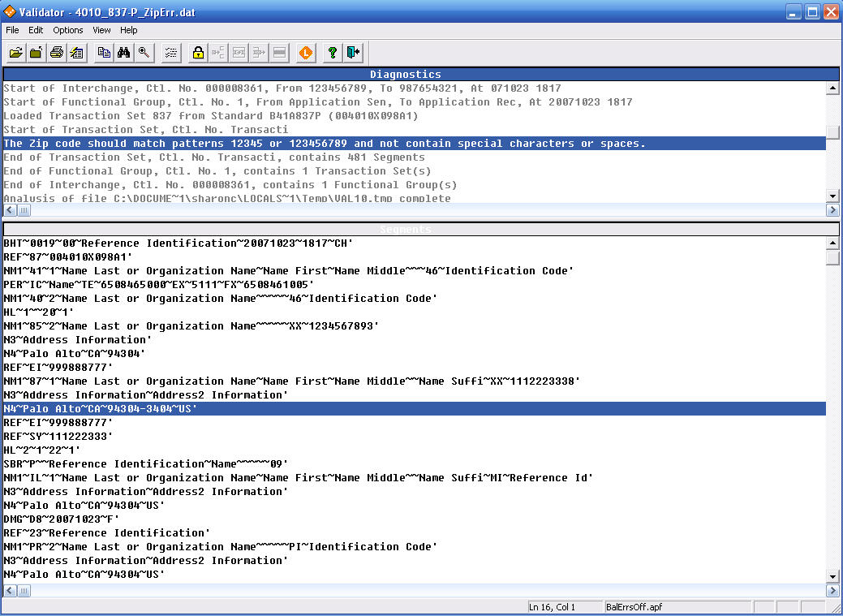Click the checklist options icon
The height and width of the screenshot is (616, 843).
pyautogui.click(x=171, y=53)
